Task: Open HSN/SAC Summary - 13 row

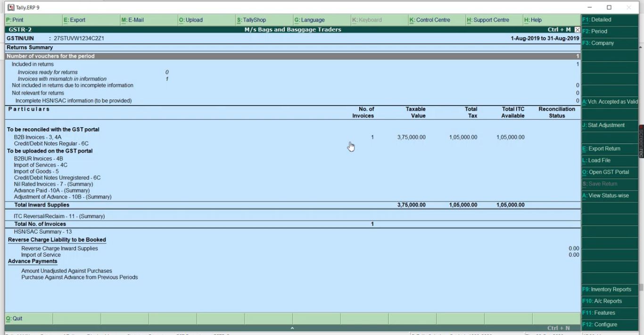Action: 43,231
